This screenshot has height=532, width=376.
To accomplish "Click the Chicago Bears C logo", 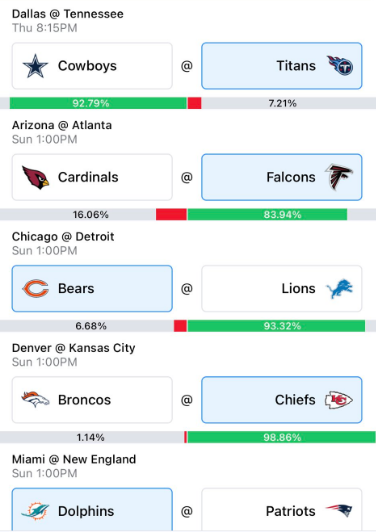I will 35,288.
